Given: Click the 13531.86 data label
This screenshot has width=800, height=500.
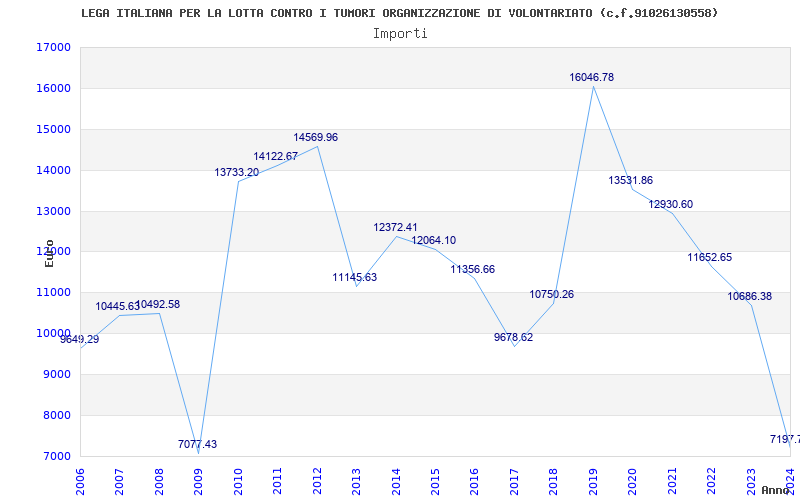Looking at the screenshot, I should pyautogui.click(x=631, y=181).
